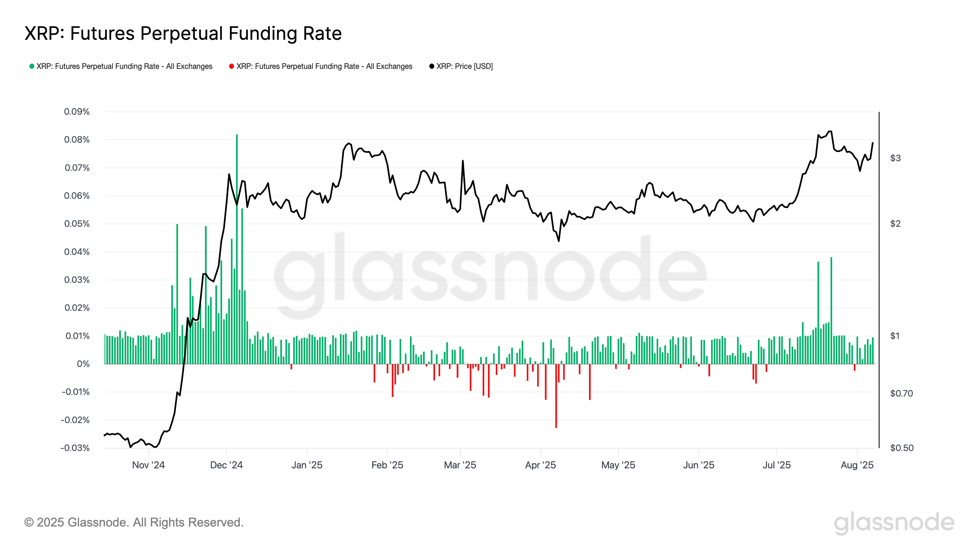Select the Apr '25 x-axis label
The width and height of the screenshot is (980, 551).
[x=540, y=465]
